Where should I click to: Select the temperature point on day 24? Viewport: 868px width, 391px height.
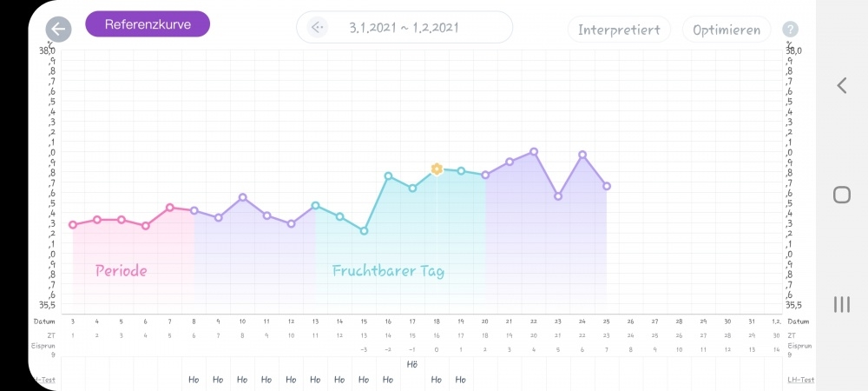point(582,155)
